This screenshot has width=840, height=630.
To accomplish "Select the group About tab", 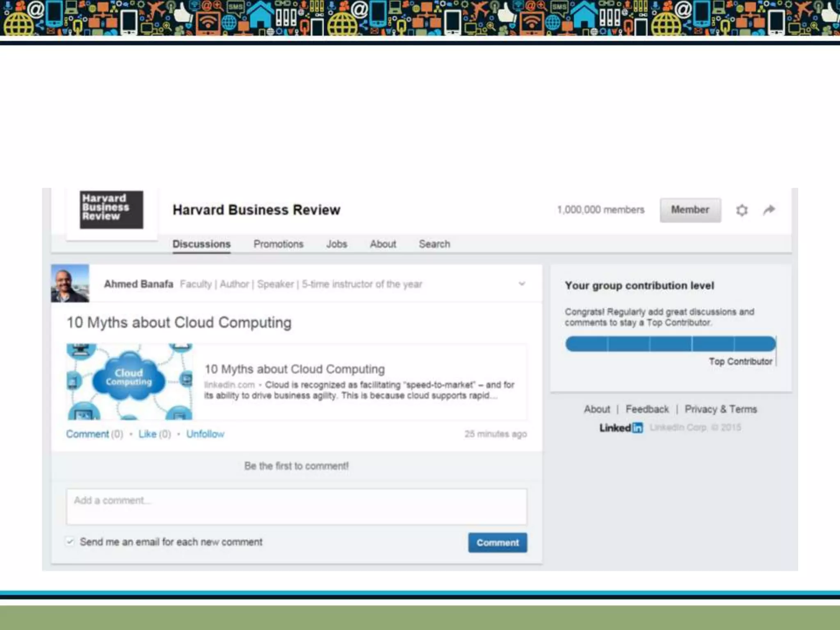I will coord(383,244).
